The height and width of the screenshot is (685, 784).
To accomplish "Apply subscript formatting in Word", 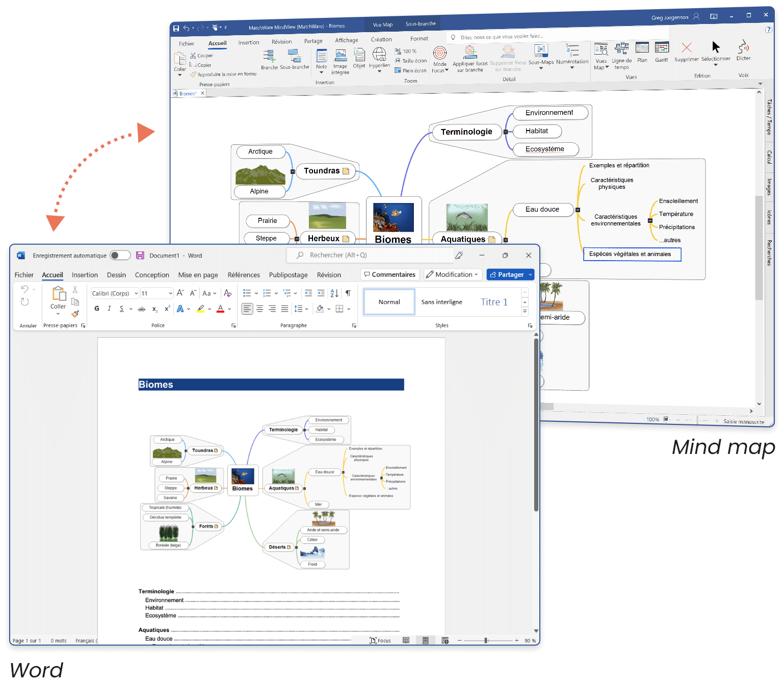I will click(x=154, y=309).
